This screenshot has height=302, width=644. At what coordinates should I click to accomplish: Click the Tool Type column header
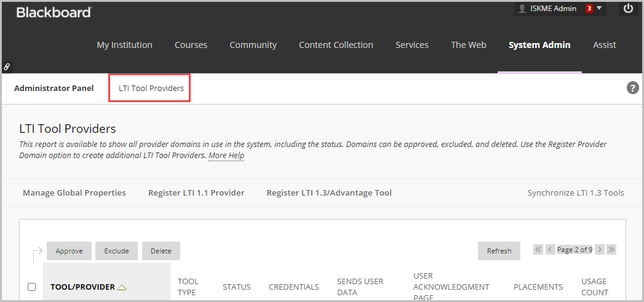pyautogui.click(x=188, y=287)
